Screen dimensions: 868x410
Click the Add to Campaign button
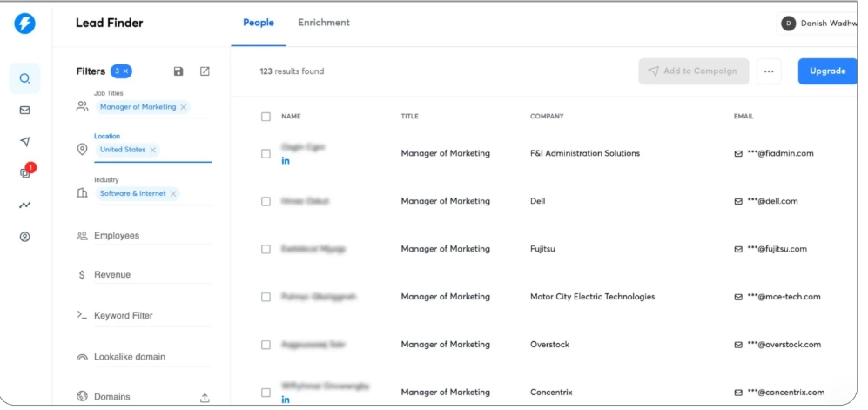pyautogui.click(x=694, y=71)
